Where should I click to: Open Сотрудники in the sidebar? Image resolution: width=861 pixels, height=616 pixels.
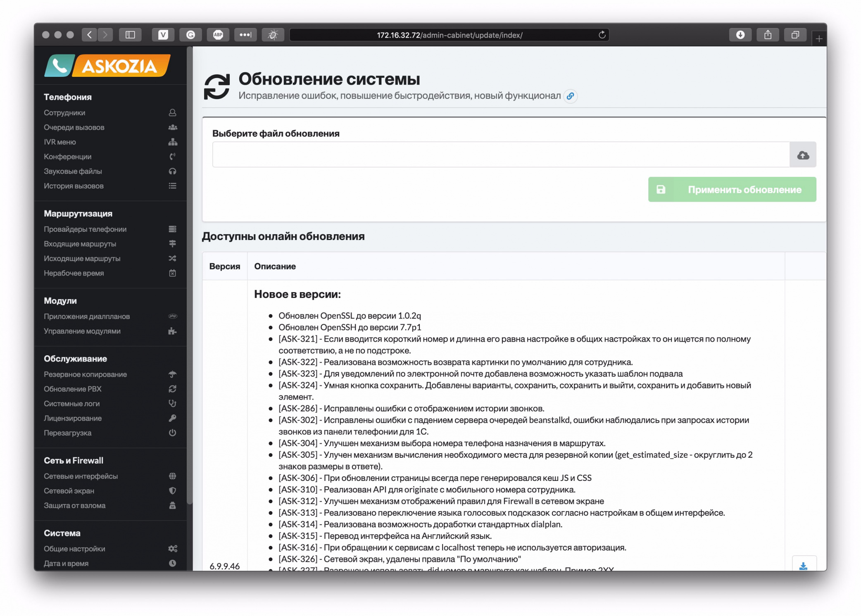(64, 113)
